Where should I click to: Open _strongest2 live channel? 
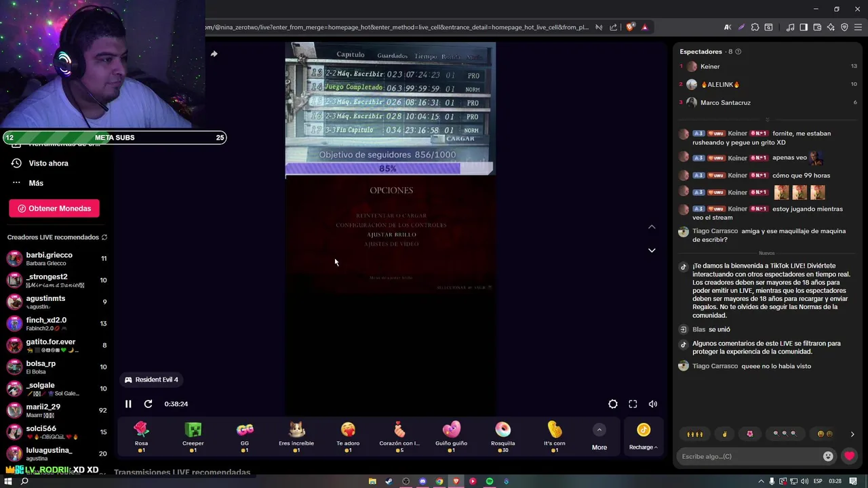point(57,280)
